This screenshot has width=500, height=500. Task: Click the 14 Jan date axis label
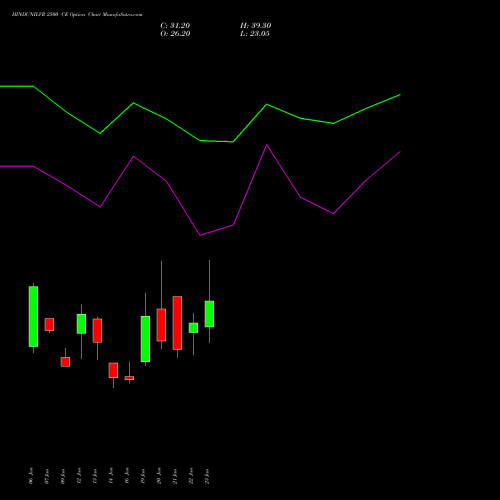111,476
